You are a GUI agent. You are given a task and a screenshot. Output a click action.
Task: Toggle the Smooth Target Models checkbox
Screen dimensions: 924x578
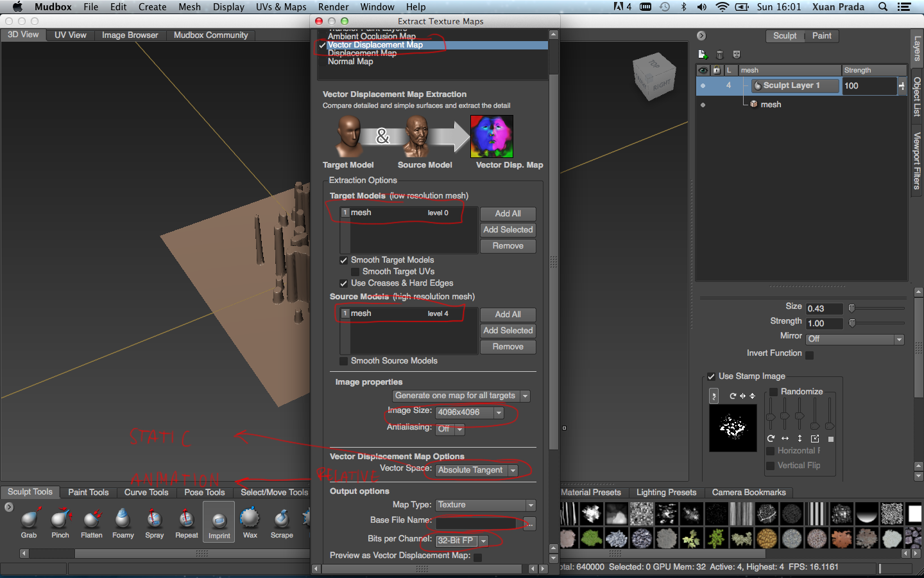[x=343, y=260]
